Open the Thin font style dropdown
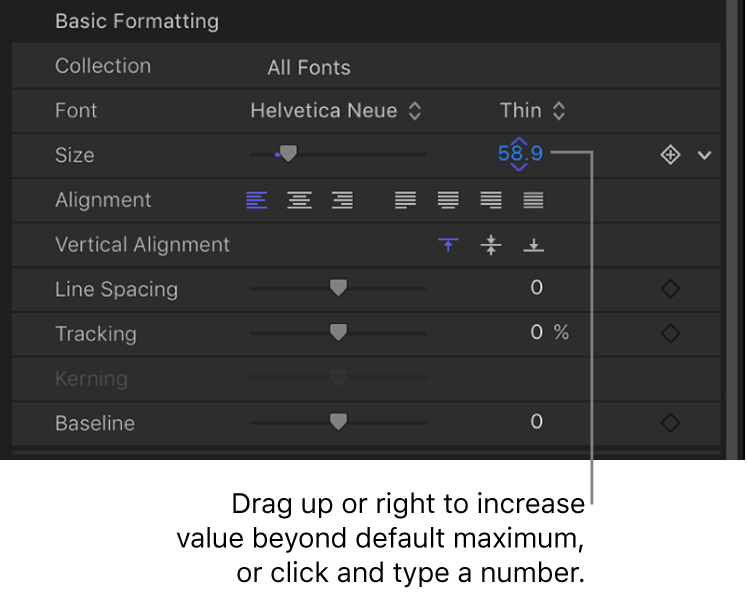This screenshot has height=596, width=747. click(x=532, y=111)
